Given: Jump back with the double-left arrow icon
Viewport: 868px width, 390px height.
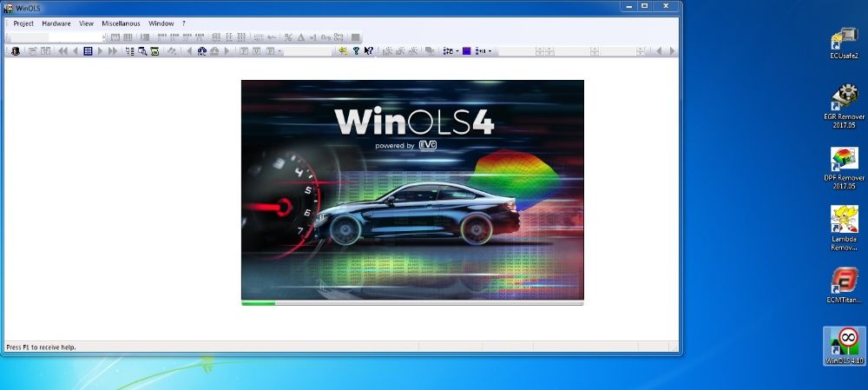Looking at the screenshot, I should (x=62, y=51).
